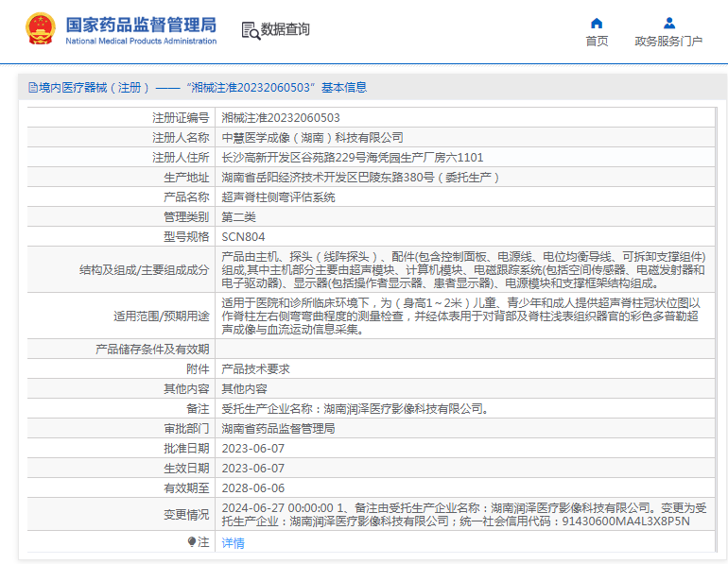Click the 生产地址 label
This screenshot has width=728, height=564.
[186, 178]
